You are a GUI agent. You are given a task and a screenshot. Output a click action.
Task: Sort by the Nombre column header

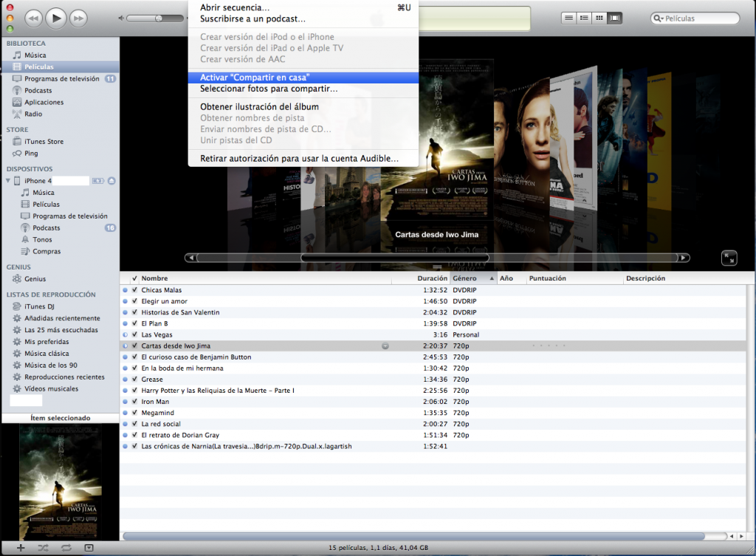coord(266,278)
